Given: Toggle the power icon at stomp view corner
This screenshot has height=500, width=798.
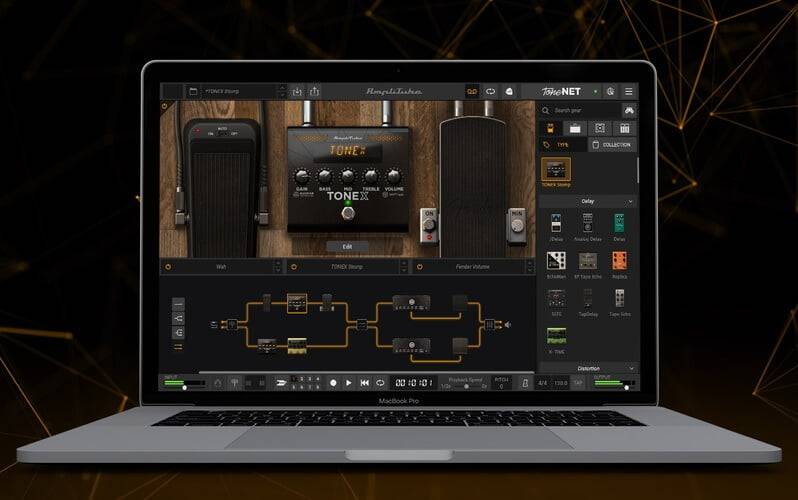Looking at the screenshot, I should [164, 106].
